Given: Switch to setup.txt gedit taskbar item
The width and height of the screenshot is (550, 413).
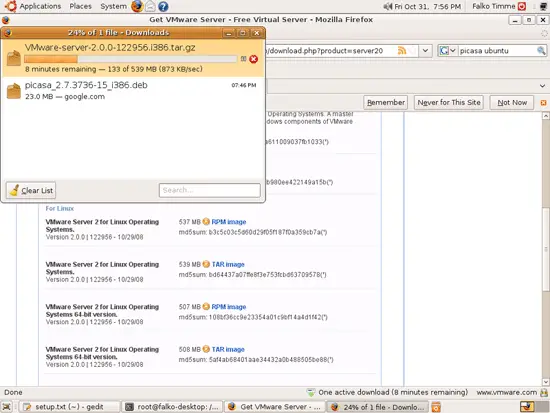Looking at the screenshot, I should [69, 407].
